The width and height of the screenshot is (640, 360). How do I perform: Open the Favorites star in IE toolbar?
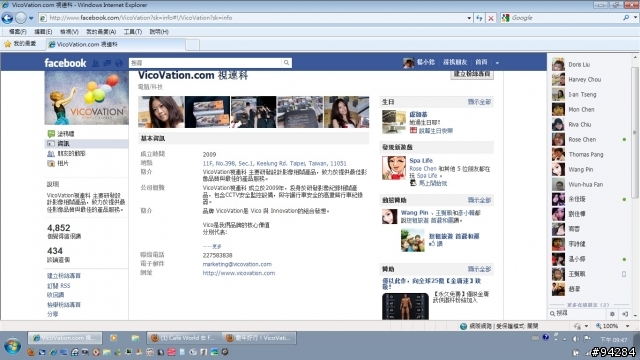7,44
